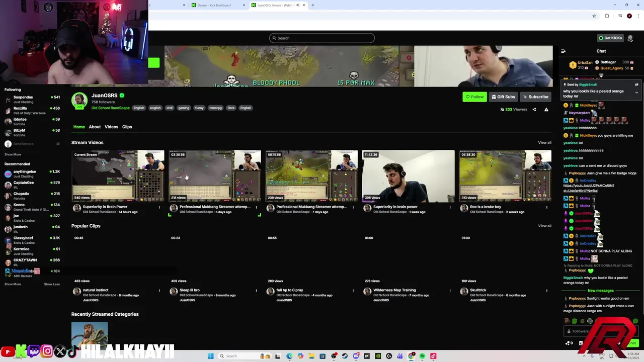Open File Explorer from the taskbar

pos(311,356)
